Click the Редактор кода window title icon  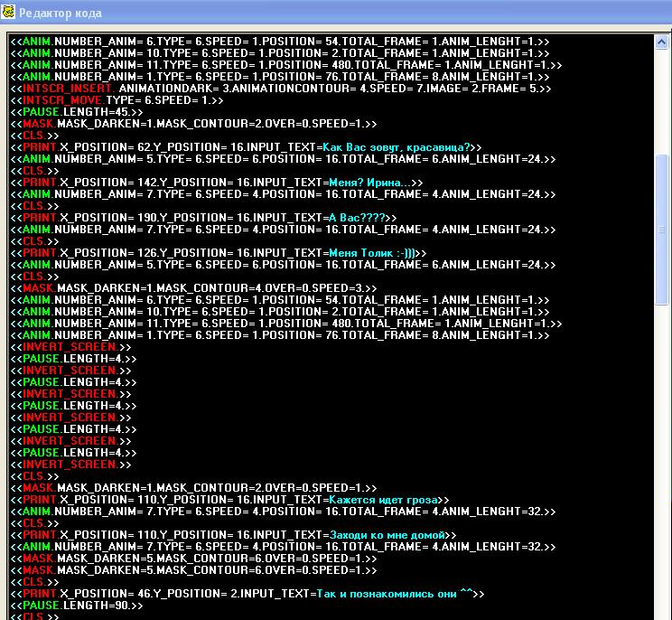[8, 12]
